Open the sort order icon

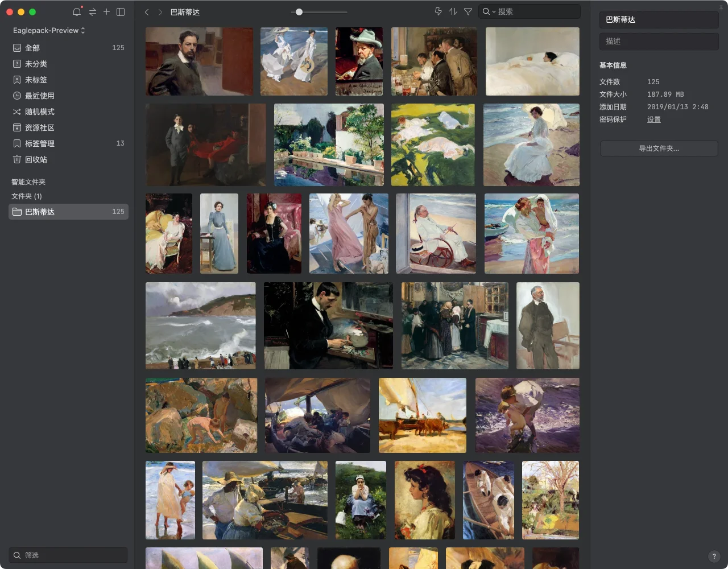[453, 11]
